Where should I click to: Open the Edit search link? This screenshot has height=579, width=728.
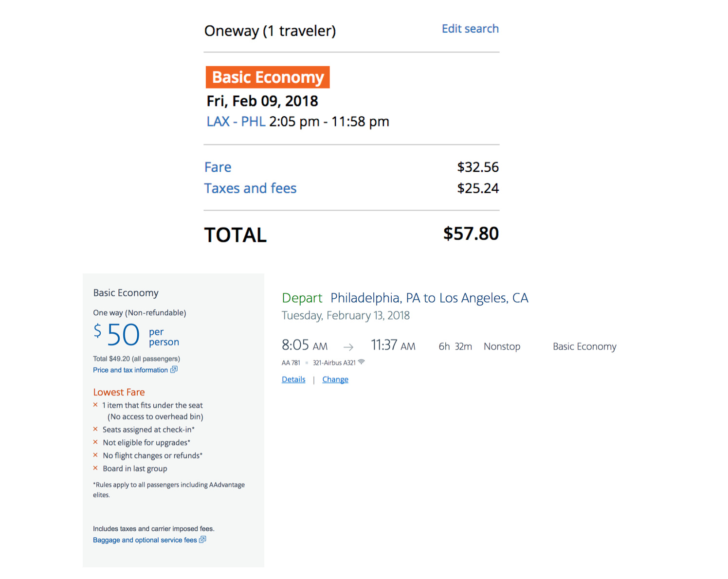470,29
